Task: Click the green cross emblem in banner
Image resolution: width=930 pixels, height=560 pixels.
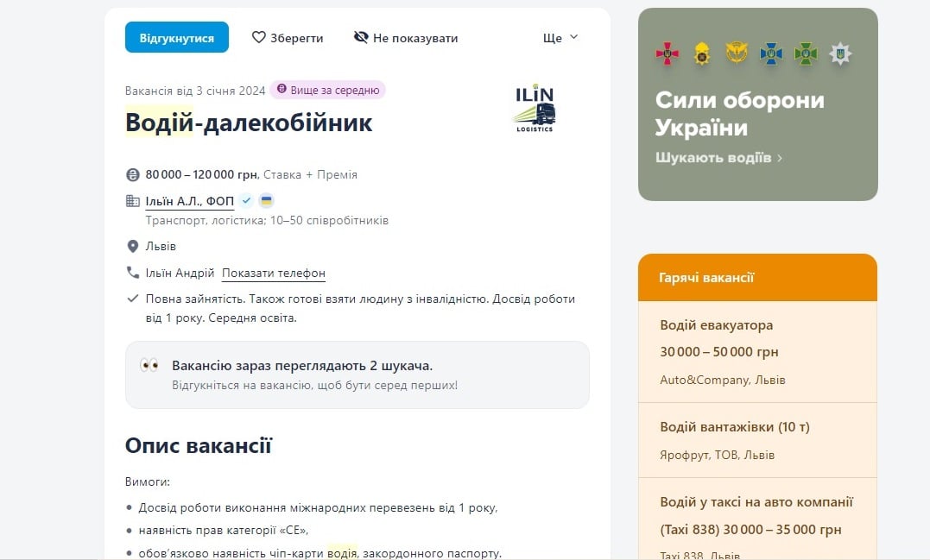Action: tap(805, 54)
